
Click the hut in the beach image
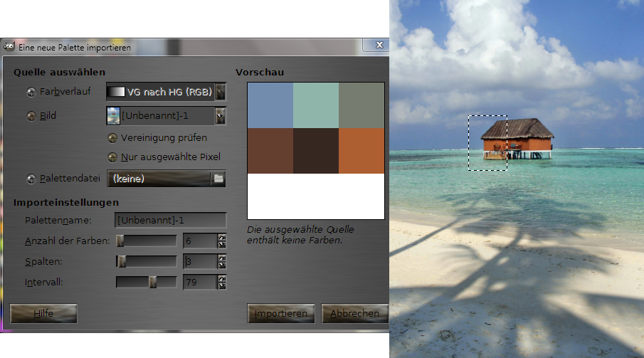[x=517, y=139]
